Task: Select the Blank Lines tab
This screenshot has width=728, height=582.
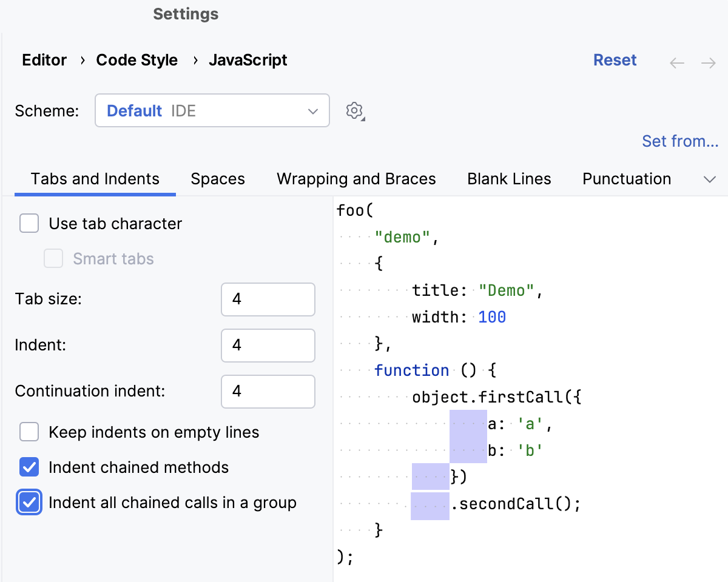Action: click(508, 178)
